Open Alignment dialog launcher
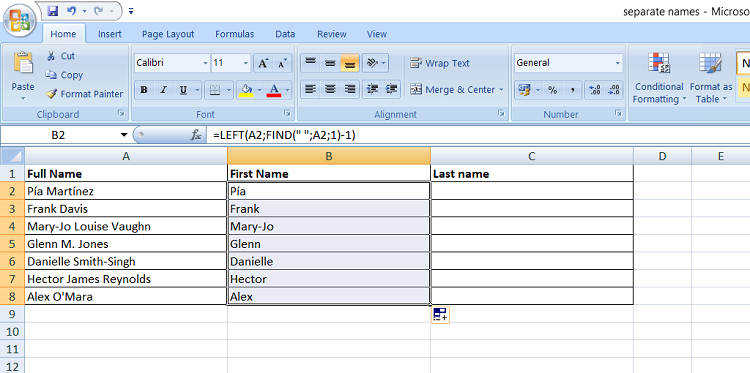The width and height of the screenshot is (750, 373). (x=501, y=113)
